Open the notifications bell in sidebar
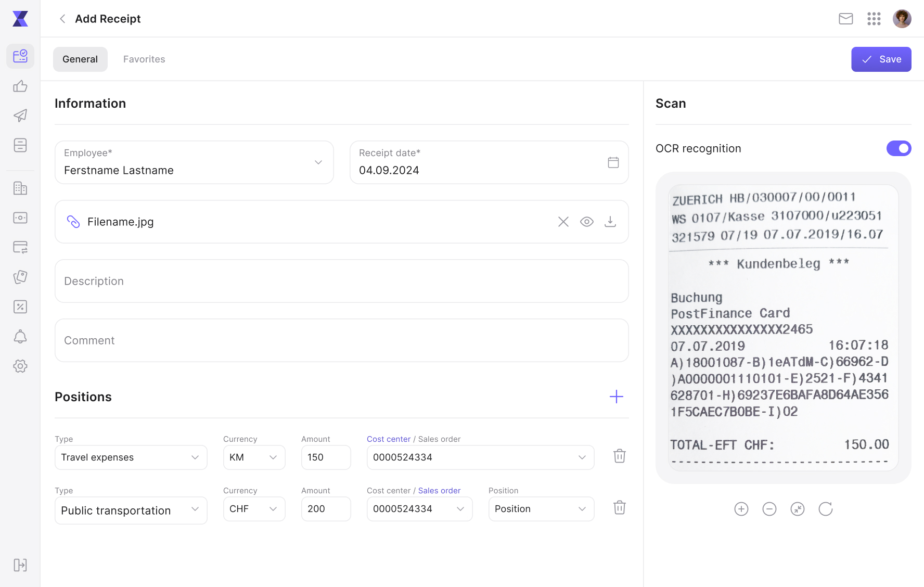The height and width of the screenshot is (587, 924). pos(20,336)
